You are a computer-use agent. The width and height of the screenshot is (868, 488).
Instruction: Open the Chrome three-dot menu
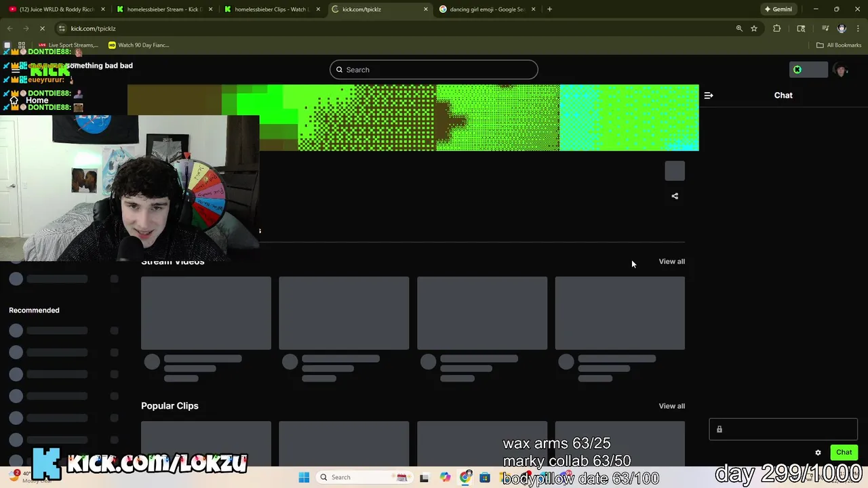tap(858, 28)
